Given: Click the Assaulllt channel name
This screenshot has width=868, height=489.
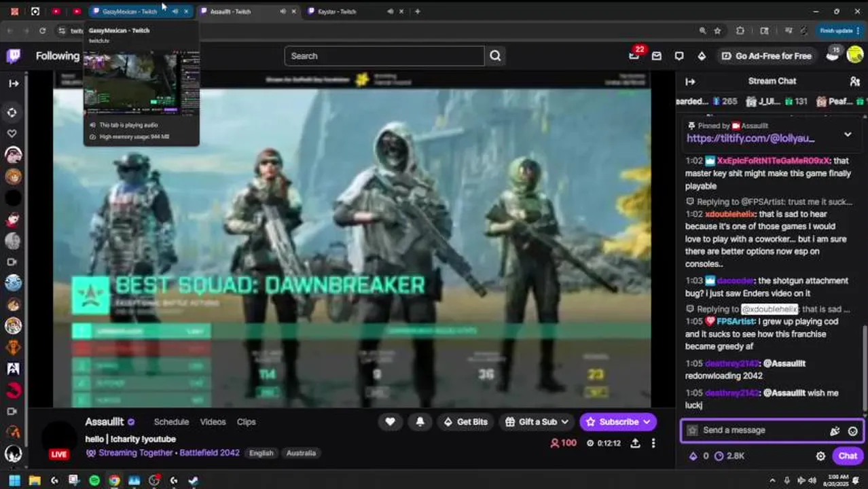Looking at the screenshot, I should click(104, 422).
